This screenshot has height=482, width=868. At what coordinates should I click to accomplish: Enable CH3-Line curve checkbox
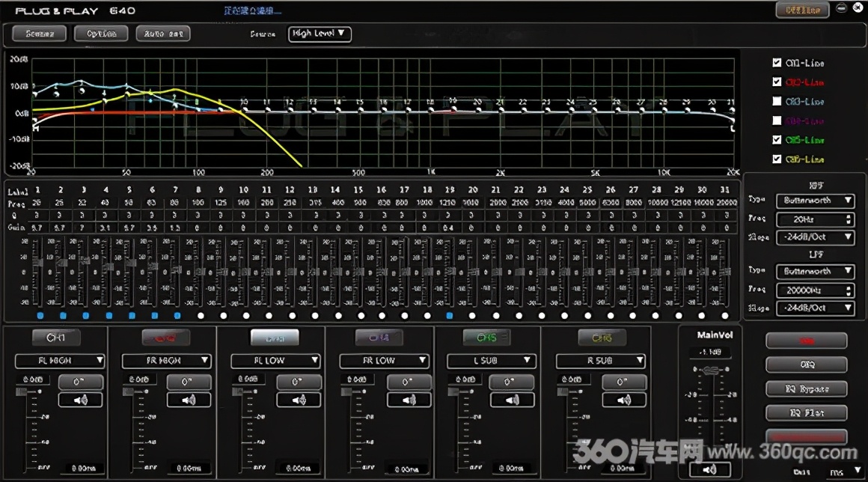(x=777, y=101)
